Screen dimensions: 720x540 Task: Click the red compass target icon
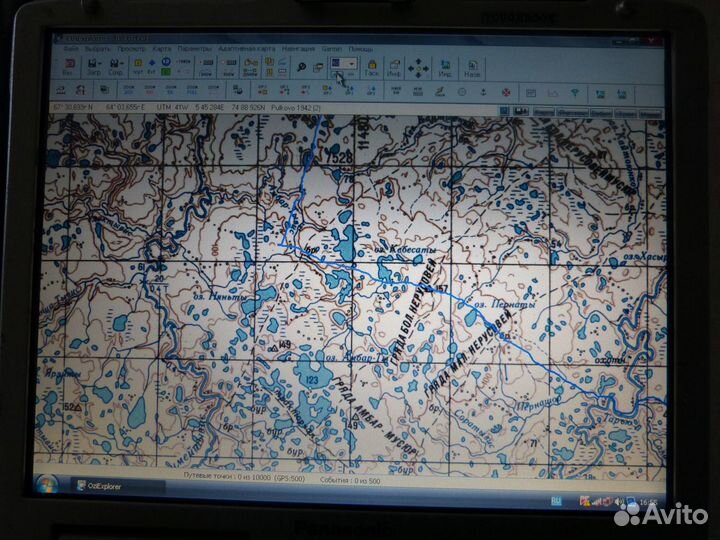pyautogui.click(x=506, y=93)
